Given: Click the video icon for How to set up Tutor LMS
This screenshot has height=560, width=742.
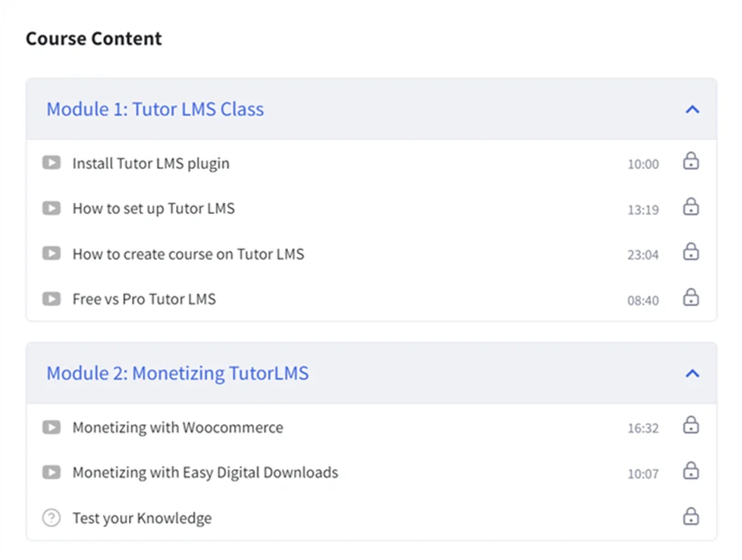Looking at the screenshot, I should [x=51, y=208].
